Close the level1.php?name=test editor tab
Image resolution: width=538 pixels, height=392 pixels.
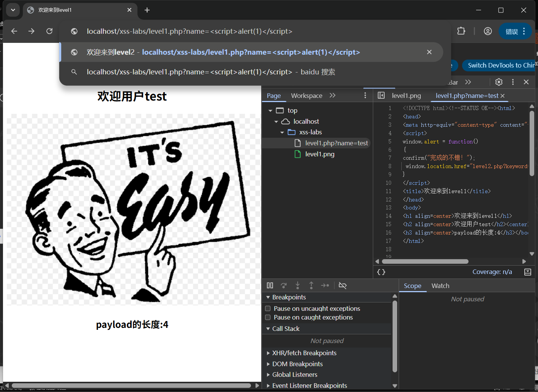pyautogui.click(x=503, y=96)
